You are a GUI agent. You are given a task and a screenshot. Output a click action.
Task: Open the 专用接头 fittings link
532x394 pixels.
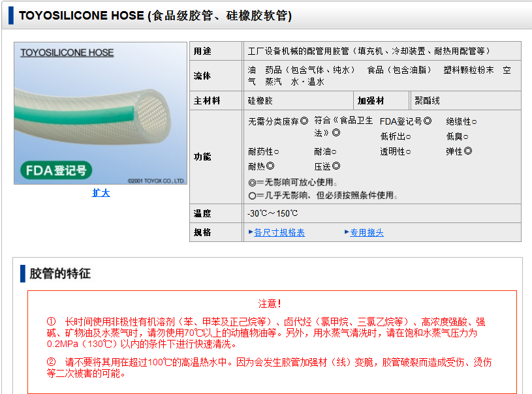click(367, 233)
